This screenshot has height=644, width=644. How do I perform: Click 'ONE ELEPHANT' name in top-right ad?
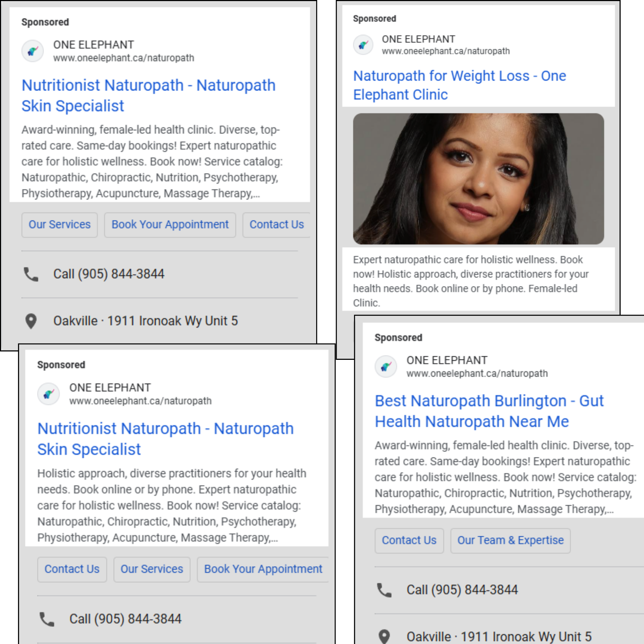(x=418, y=39)
